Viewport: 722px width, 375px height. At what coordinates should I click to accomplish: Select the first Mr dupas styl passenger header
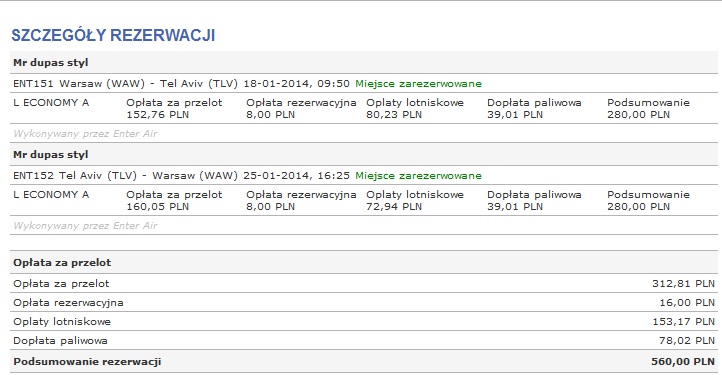pyautogui.click(x=364, y=63)
